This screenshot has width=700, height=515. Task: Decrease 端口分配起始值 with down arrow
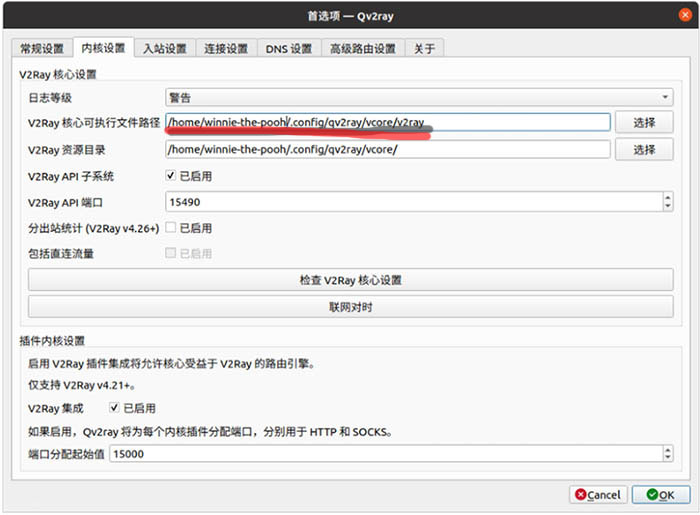click(x=668, y=458)
